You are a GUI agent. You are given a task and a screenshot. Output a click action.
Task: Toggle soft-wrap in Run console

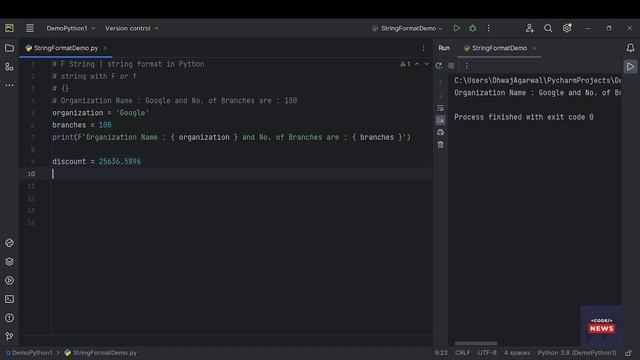[440, 108]
